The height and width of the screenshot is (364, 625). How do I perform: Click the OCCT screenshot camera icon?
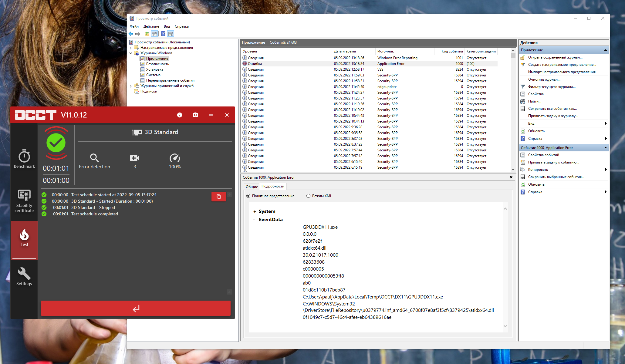pyautogui.click(x=195, y=115)
